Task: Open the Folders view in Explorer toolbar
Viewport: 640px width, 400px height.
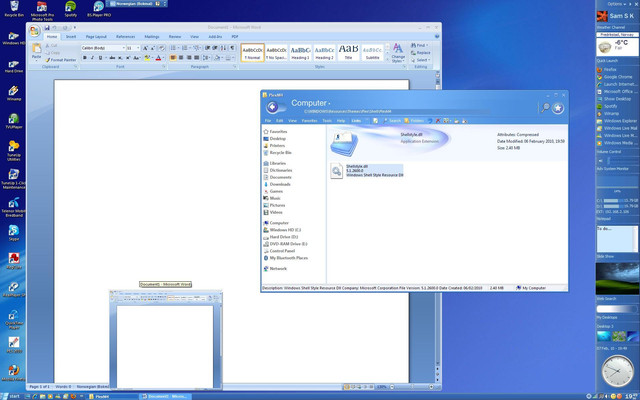Action: 416,121
